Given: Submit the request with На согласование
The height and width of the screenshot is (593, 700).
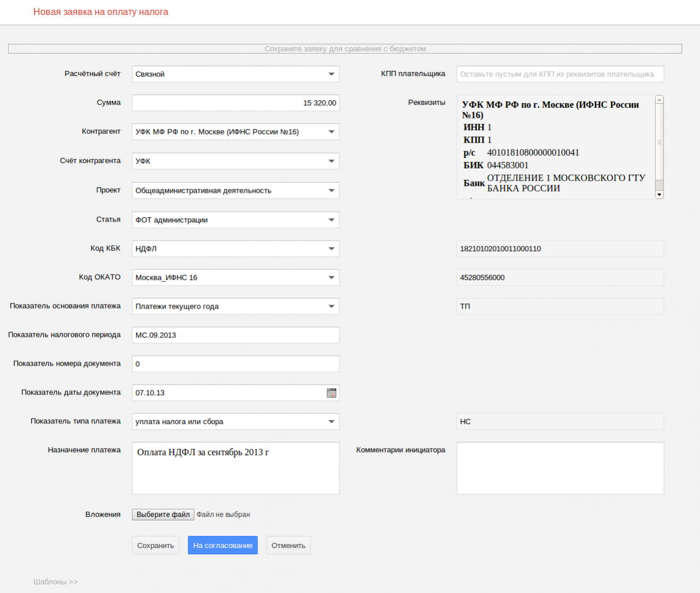Looking at the screenshot, I should pyautogui.click(x=223, y=546).
